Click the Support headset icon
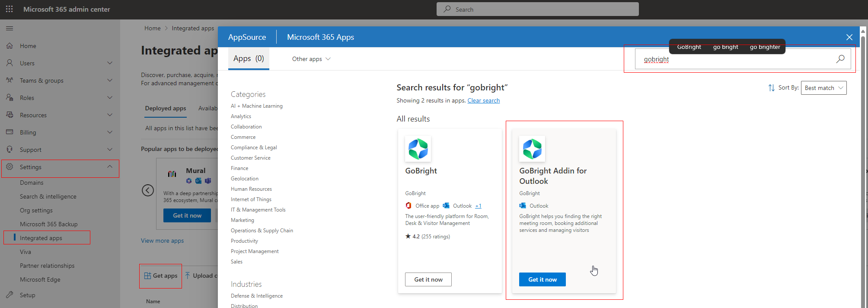Screen dimensions: 868x308 click(10, 149)
